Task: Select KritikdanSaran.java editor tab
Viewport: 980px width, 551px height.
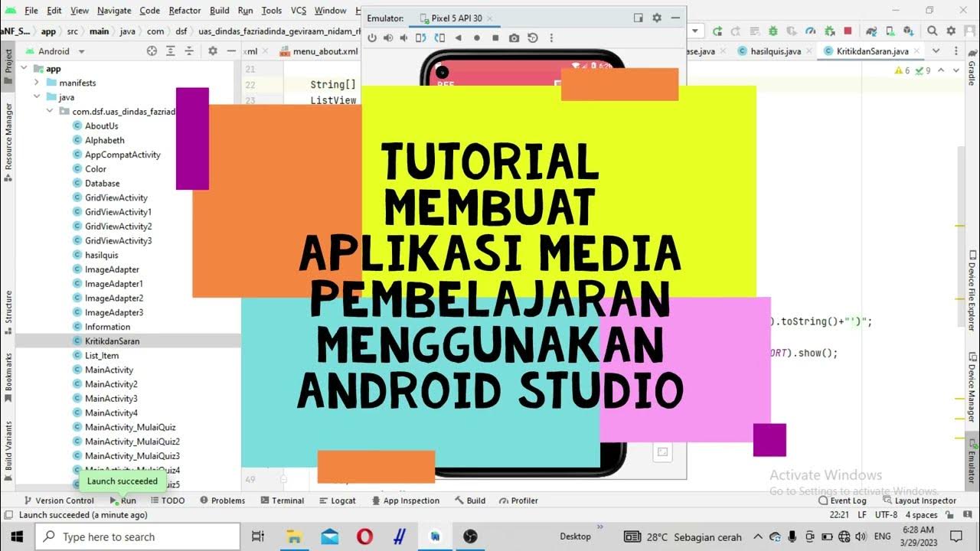Action: point(872,51)
